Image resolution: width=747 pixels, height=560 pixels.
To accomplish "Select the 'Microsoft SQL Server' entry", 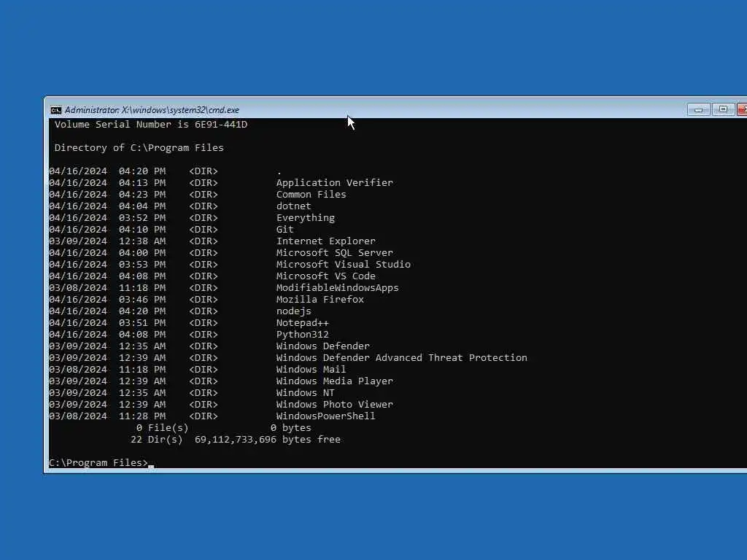I will [x=334, y=253].
